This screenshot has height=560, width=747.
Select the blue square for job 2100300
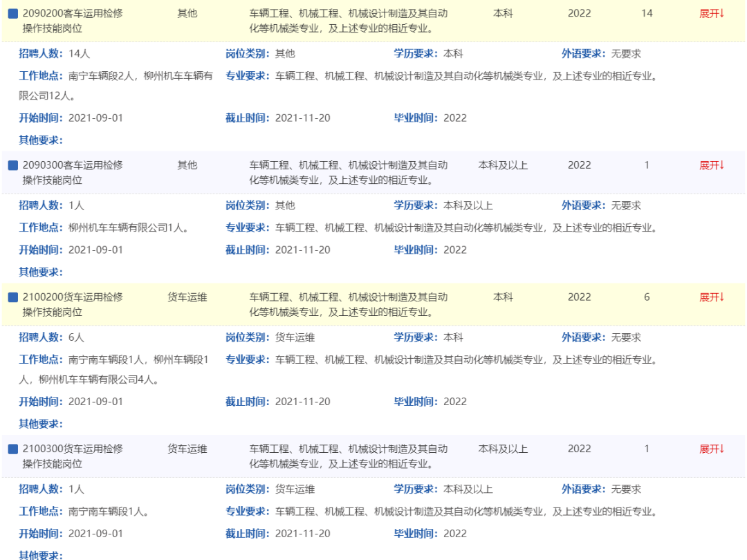click(x=12, y=449)
